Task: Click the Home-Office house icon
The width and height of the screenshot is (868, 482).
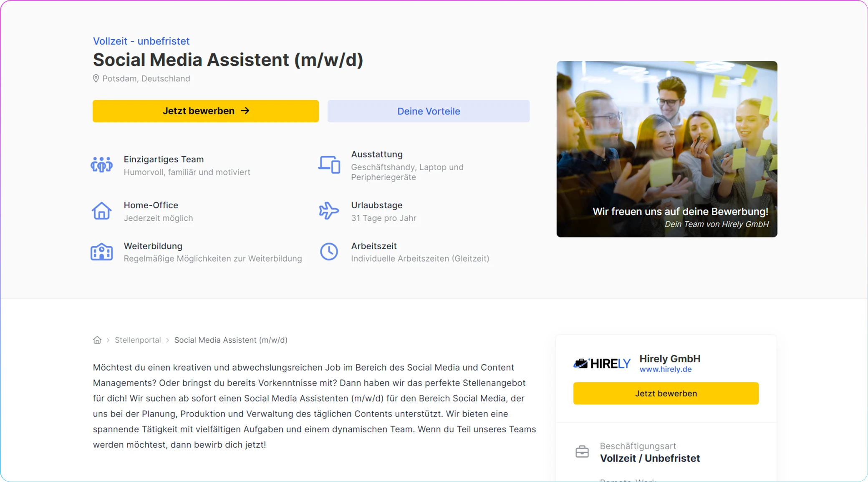Action: coord(101,211)
